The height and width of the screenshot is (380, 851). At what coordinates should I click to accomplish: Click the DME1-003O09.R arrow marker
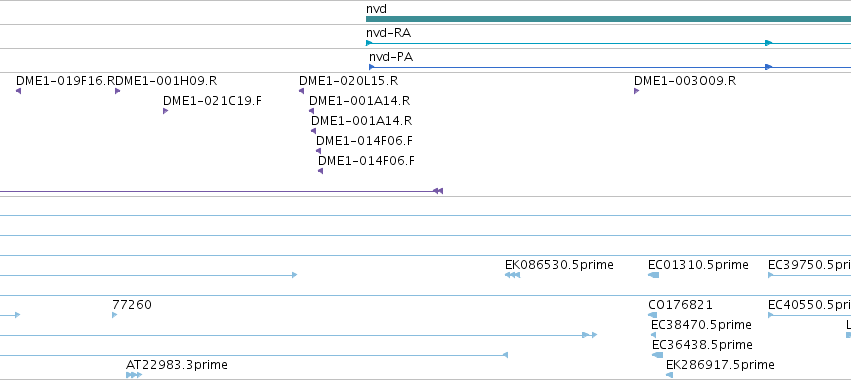coord(637,91)
